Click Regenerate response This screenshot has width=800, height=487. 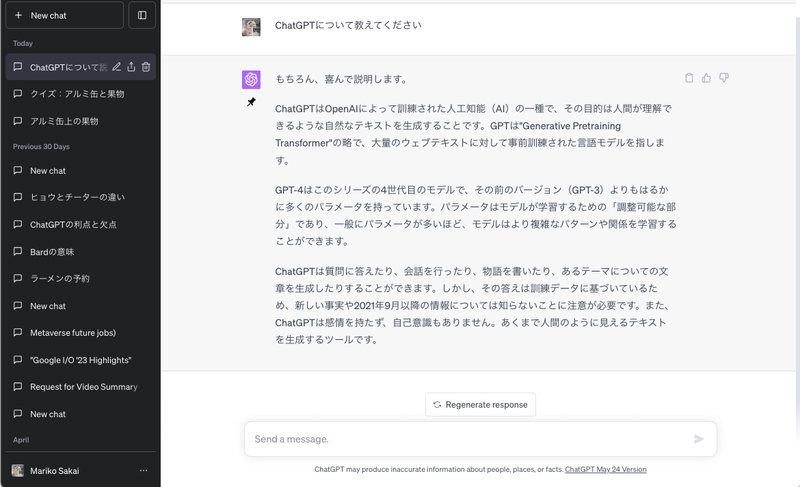[x=481, y=404]
